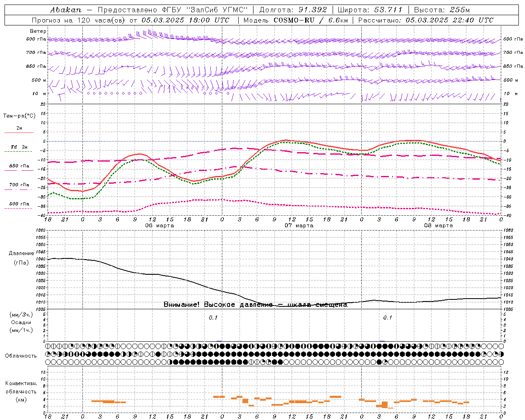Click the latitude value Широта: 53.711
Image resolution: width=525 pixels, height=420 pixels.
pyautogui.click(x=370, y=9)
